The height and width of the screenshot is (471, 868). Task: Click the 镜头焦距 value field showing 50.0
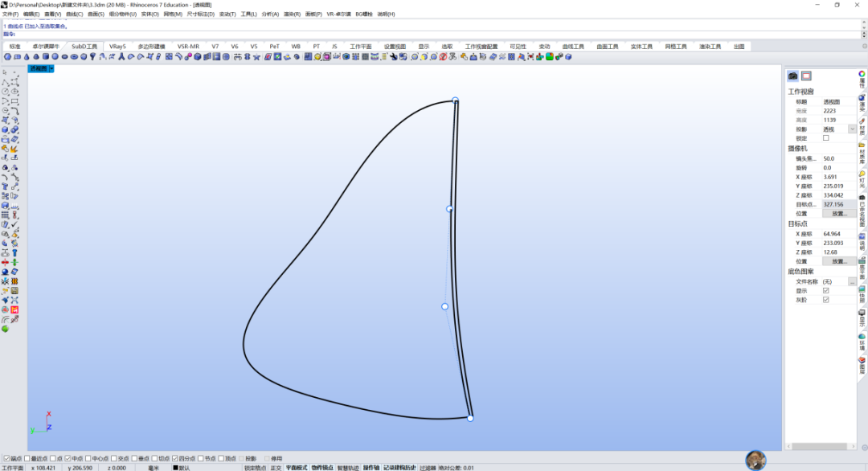838,159
